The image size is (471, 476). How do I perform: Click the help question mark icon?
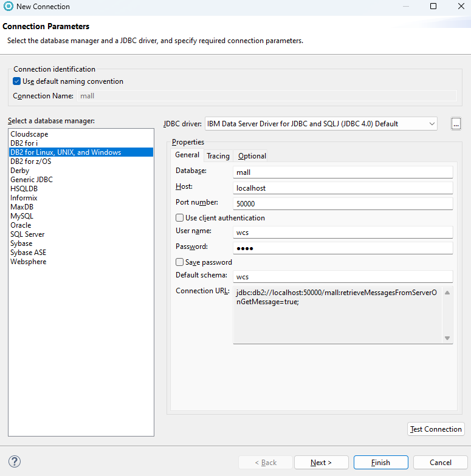coord(15,461)
